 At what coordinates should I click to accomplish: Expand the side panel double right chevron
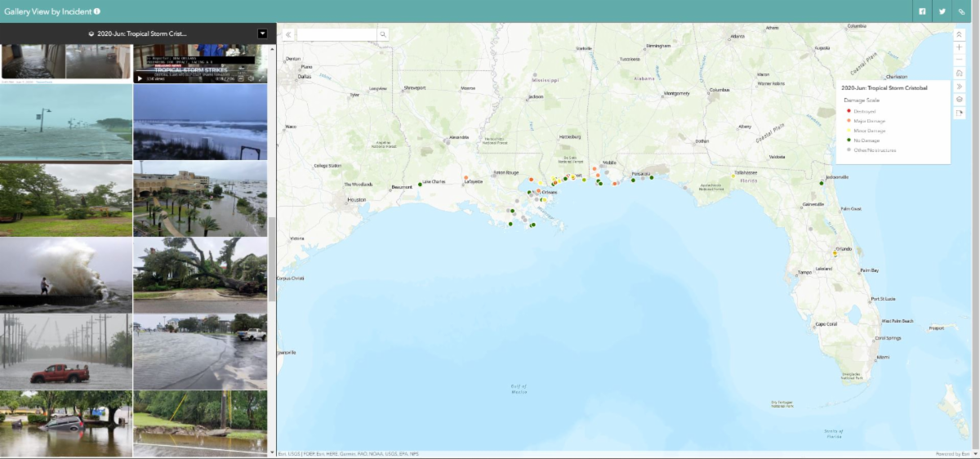coord(960,86)
